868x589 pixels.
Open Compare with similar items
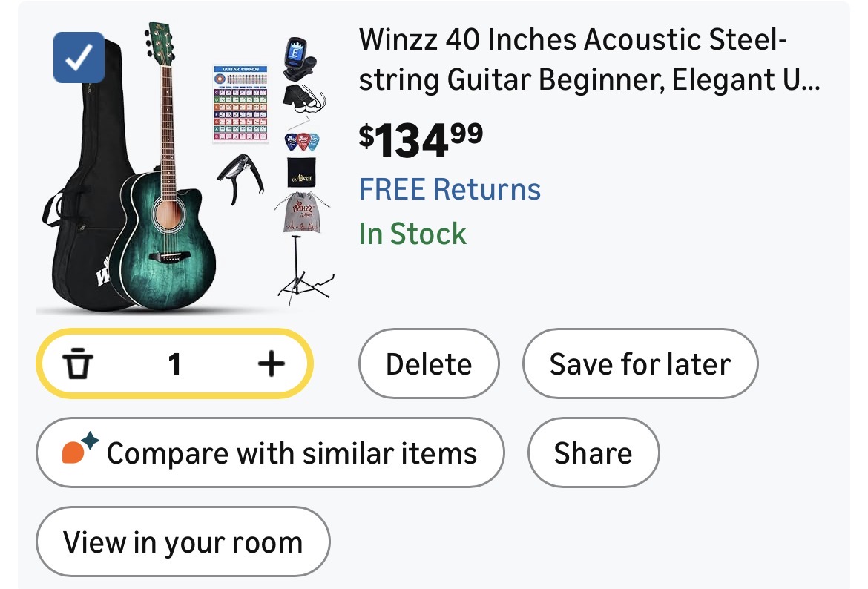[x=270, y=453]
